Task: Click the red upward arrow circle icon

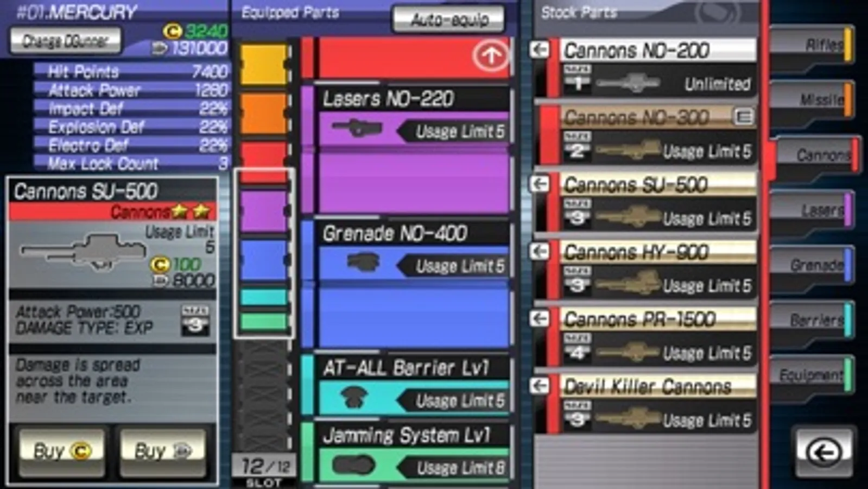Action: 490,55
